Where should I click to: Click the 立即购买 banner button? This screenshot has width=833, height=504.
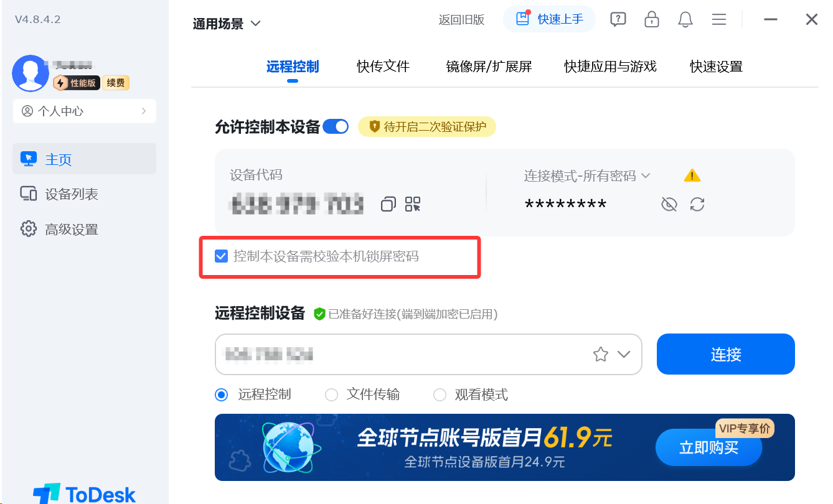709,447
